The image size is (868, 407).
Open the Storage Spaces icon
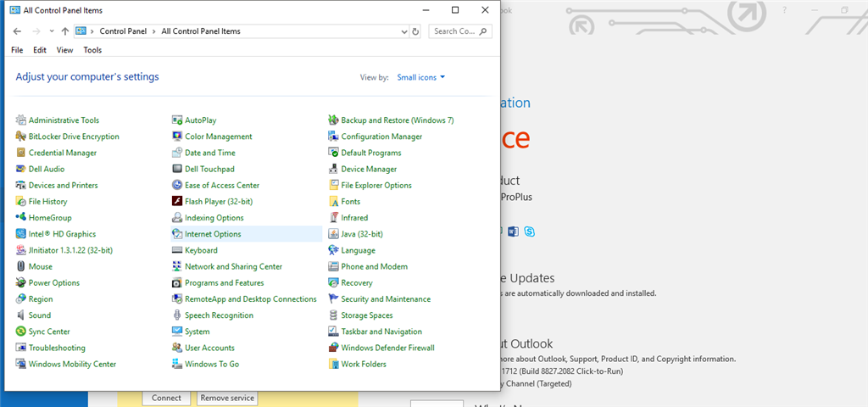(x=333, y=315)
